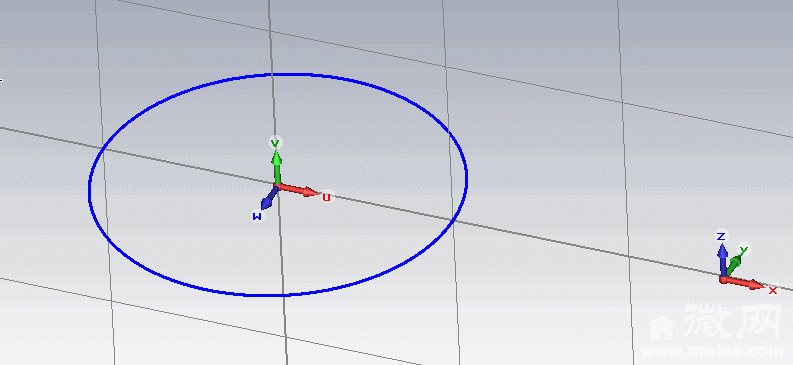Click the topmost point of blue circle
Viewport: 793px width, 365px height.
pyautogui.click(x=296, y=75)
